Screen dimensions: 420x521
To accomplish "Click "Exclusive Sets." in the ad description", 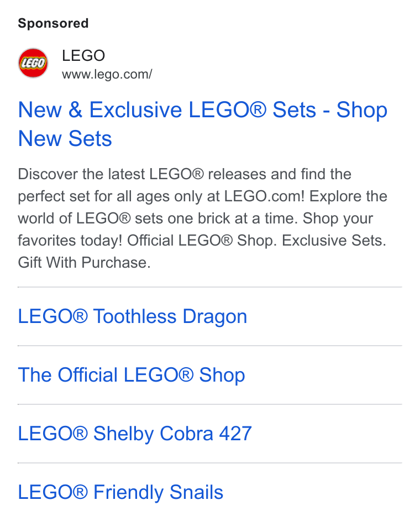I will point(334,241).
